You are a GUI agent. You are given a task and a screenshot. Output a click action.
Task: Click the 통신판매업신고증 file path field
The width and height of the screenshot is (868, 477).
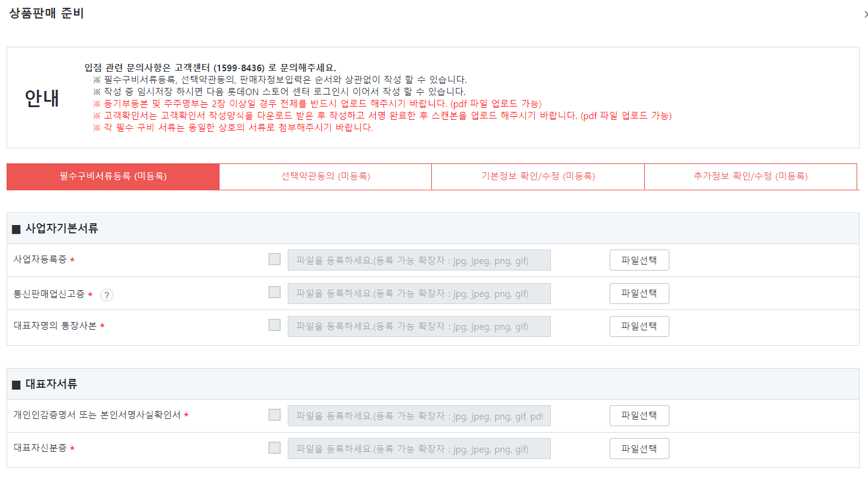pos(419,293)
